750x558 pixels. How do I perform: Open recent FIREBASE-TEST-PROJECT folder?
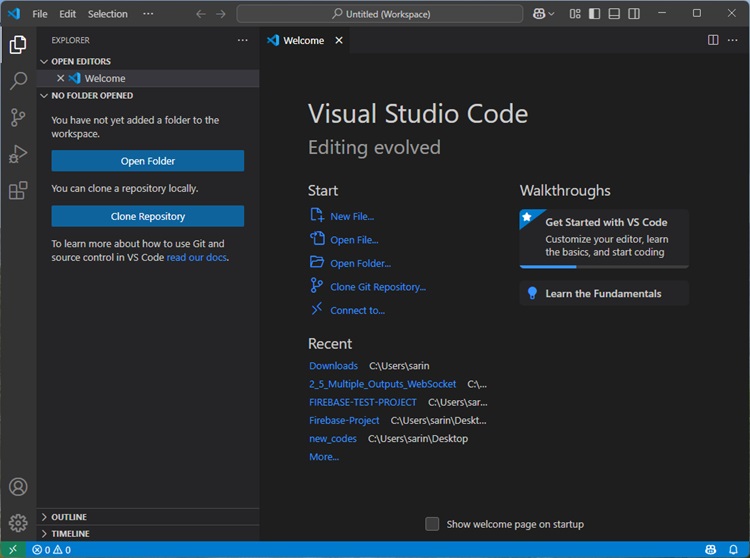[x=363, y=402]
